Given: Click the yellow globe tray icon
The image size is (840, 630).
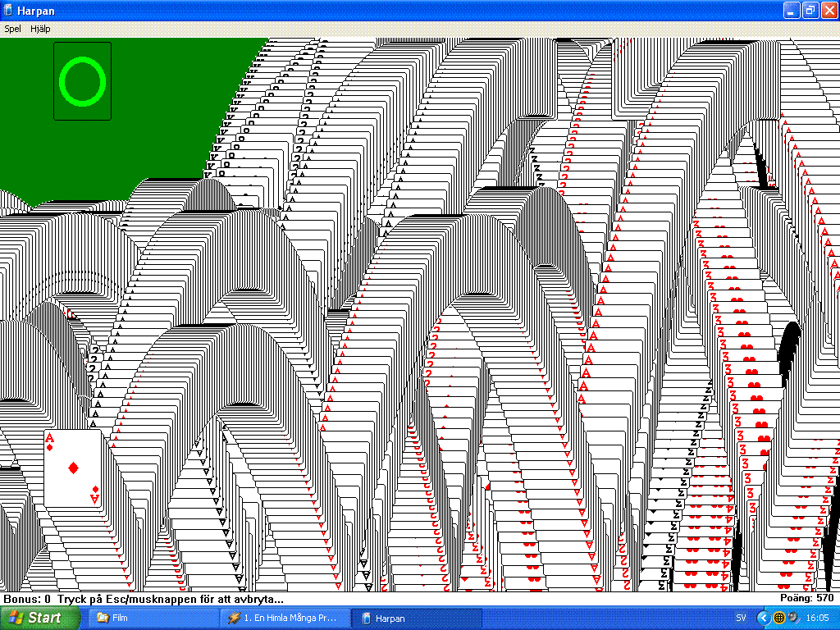Looking at the screenshot, I should pos(778,618).
